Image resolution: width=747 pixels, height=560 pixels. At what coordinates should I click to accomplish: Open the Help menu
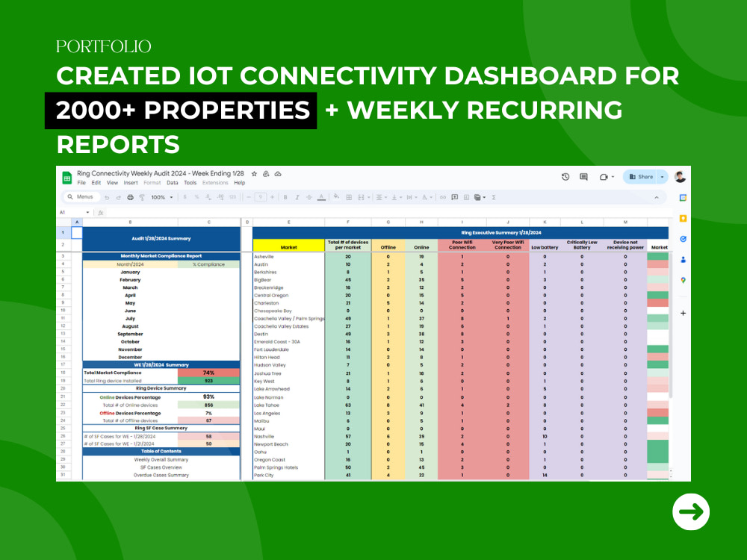point(240,183)
